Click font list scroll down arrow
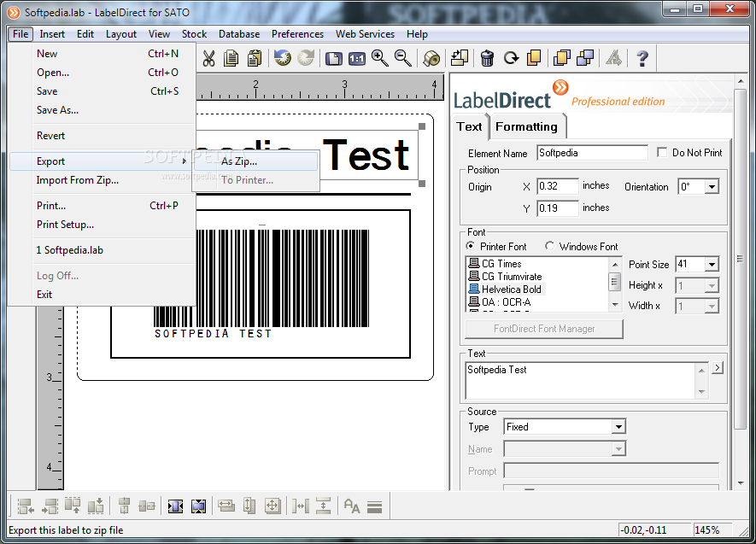The width and height of the screenshot is (756, 544). click(615, 305)
